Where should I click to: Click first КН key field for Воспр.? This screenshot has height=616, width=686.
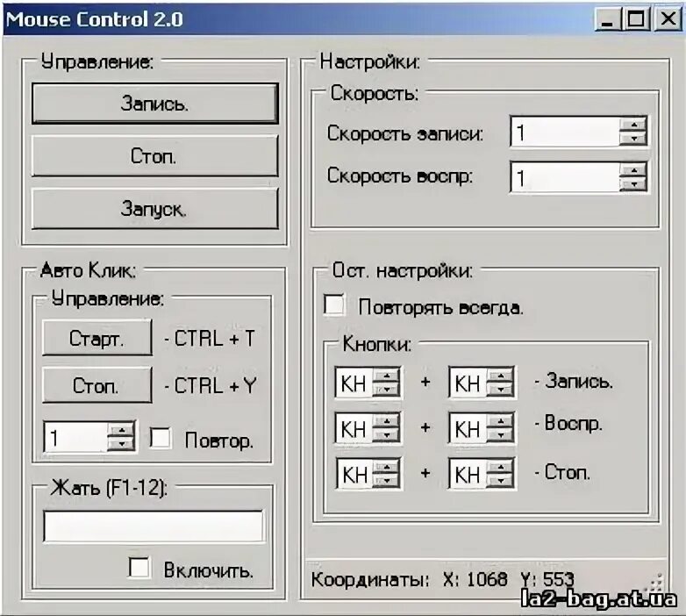tap(354, 428)
